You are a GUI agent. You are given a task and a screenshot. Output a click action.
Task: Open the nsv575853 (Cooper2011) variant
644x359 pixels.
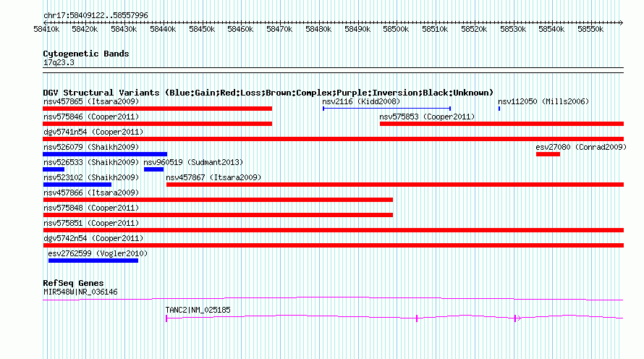pyautogui.click(x=427, y=117)
